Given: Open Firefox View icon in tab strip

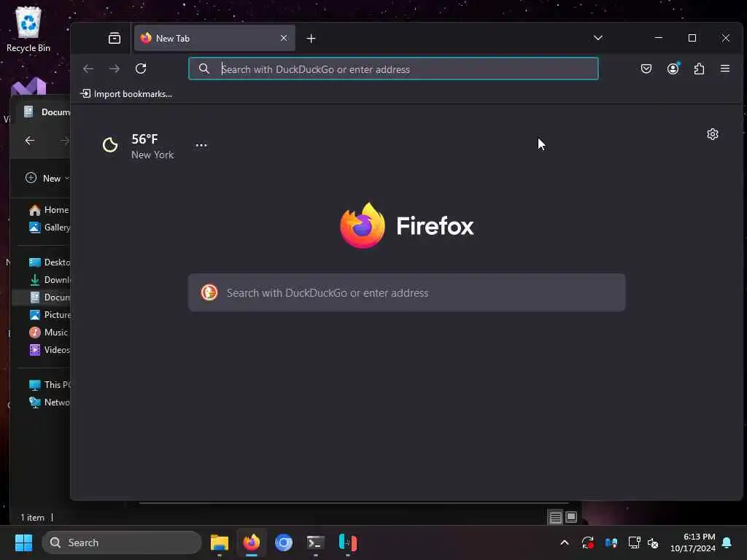Looking at the screenshot, I should pyautogui.click(x=115, y=38).
